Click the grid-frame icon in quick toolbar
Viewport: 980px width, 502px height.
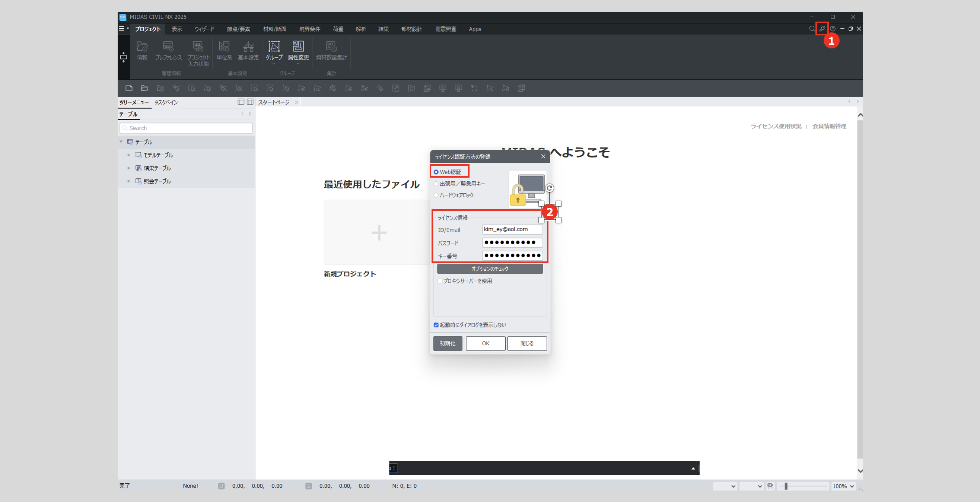[x=411, y=88]
